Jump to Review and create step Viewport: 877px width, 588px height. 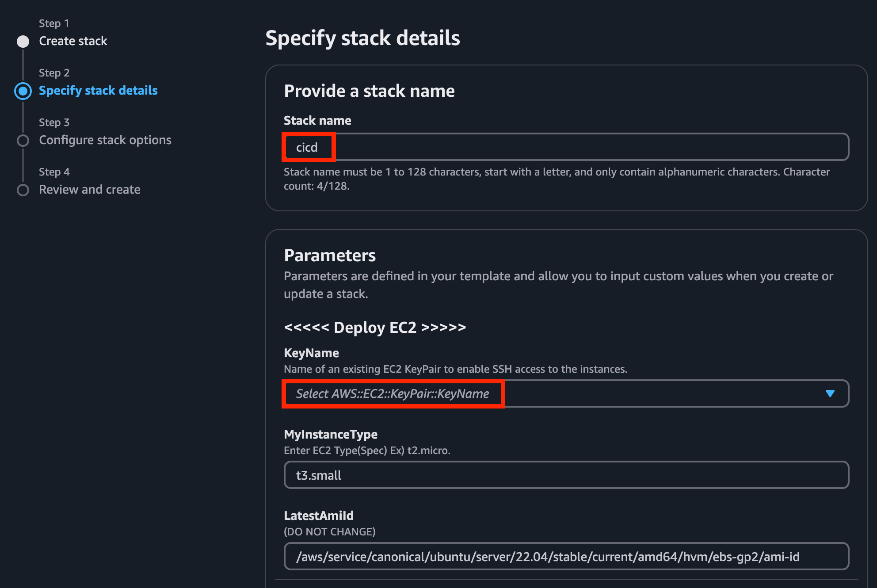pyautogui.click(x=90, y=190)
